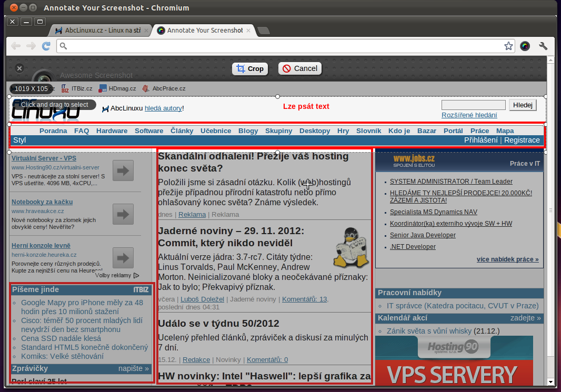This screenshot has height=392, width=561.
Task: Open the FAQ menu item
Action: 82,130
